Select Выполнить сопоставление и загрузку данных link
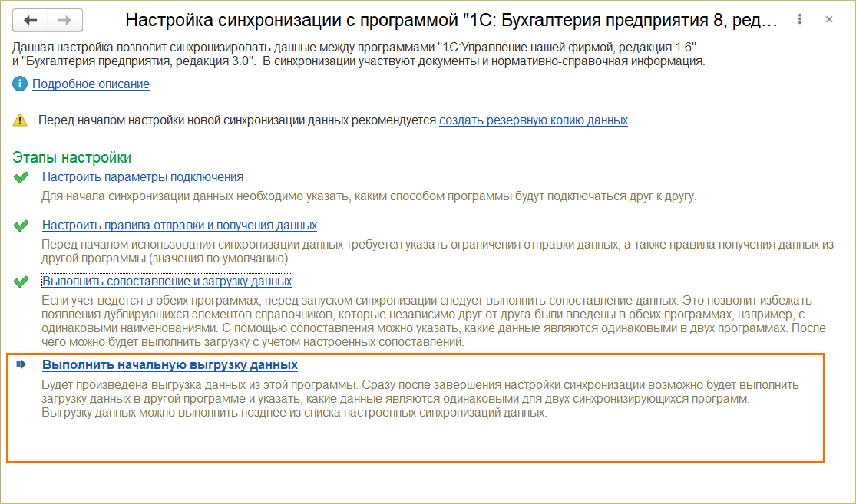This screenshot has height=504, width=856. pos(167,282)
